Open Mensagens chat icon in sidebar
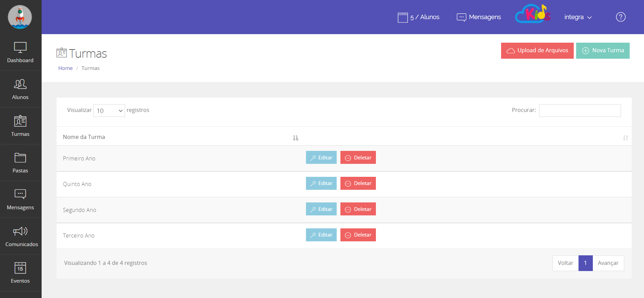This screenshot has height=298, width=644. pos(20,194)
